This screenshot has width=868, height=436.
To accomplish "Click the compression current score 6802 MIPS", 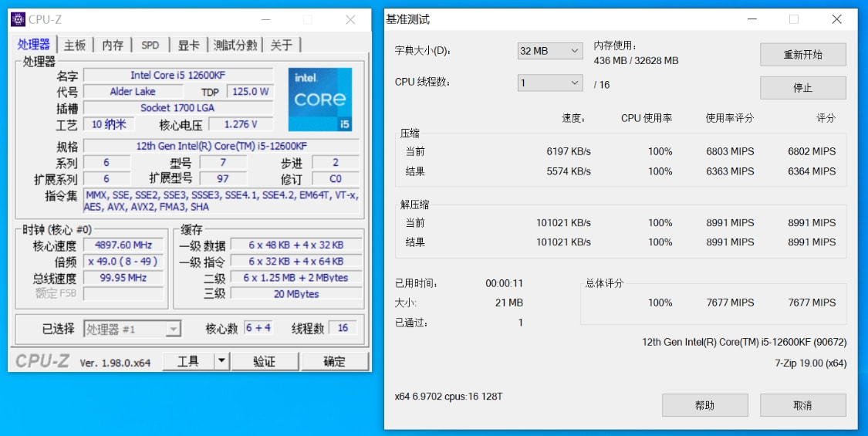I will (x=812, y=151).
